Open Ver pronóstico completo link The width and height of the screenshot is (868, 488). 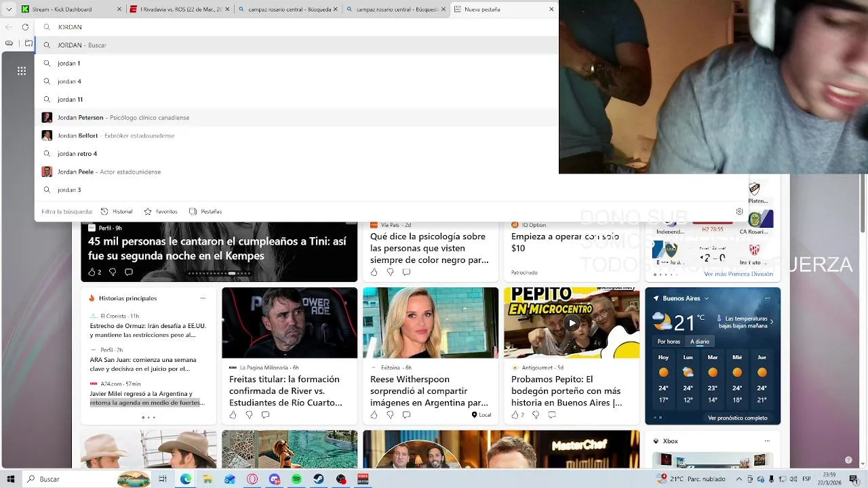point(738,418)
